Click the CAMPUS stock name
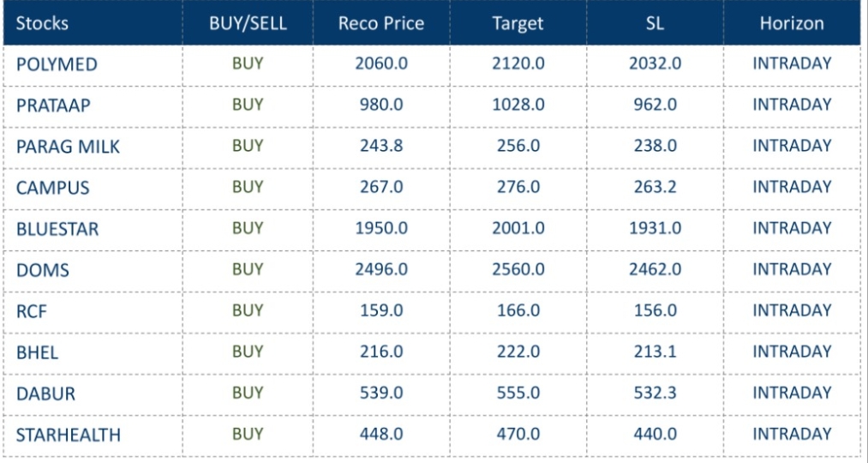The width and height of the screenshot is (868, 463). tap(52, 188)
